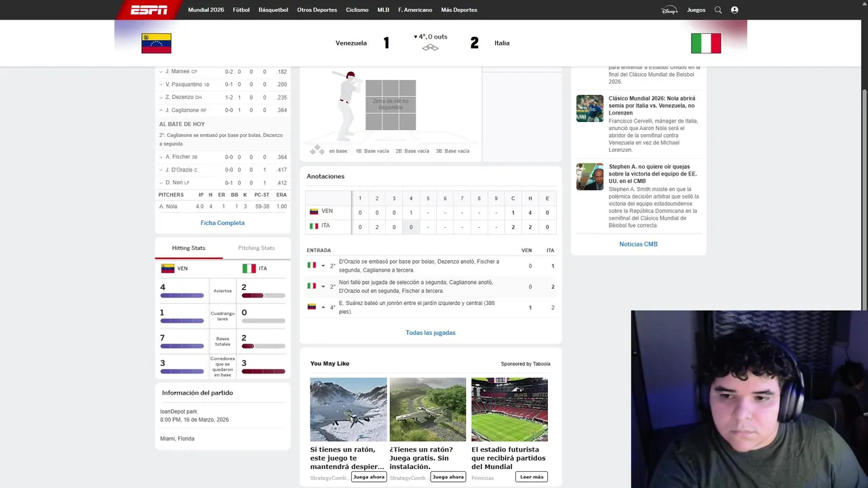
Task: Open the Ficha Completa link
Action: pos(222,223)
